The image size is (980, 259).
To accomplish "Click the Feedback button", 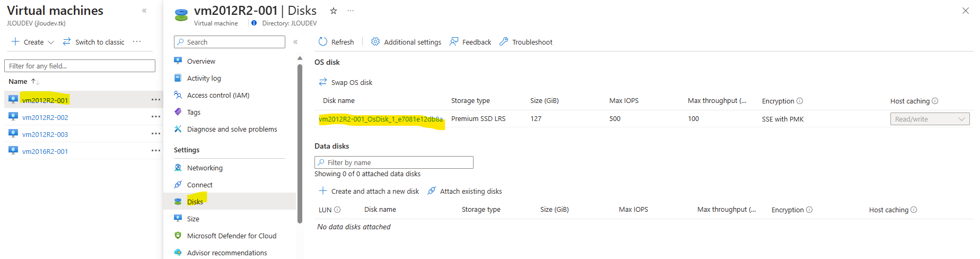I will (x=470, y=42).
